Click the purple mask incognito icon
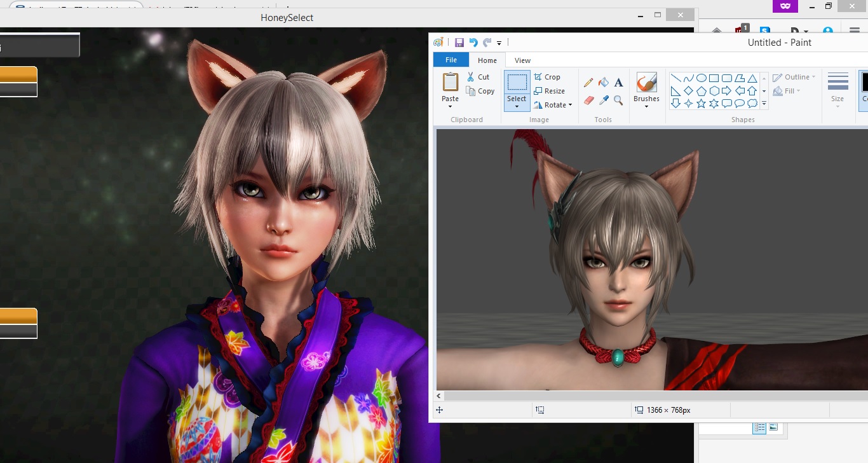This screenshot has width=868, height=463. coord(785,6)
